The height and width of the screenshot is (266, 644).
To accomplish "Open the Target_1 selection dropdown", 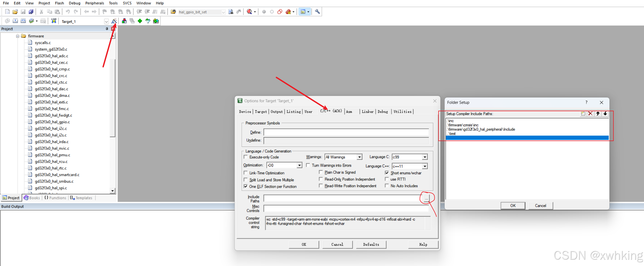I will (106, 21).
